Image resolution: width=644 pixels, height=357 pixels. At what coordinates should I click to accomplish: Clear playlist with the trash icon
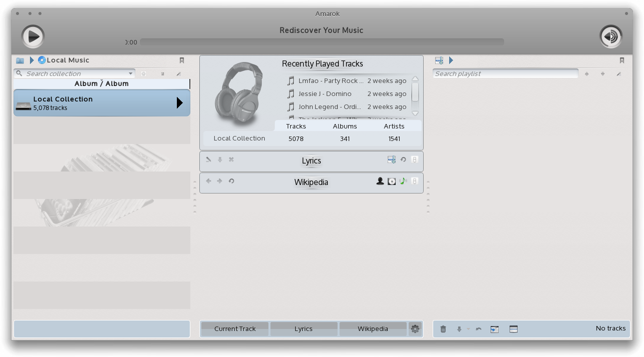pos(443,329)
